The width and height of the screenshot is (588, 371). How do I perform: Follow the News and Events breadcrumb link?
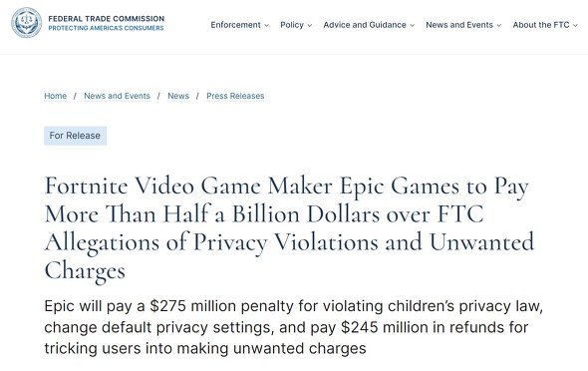click(117, 96)
